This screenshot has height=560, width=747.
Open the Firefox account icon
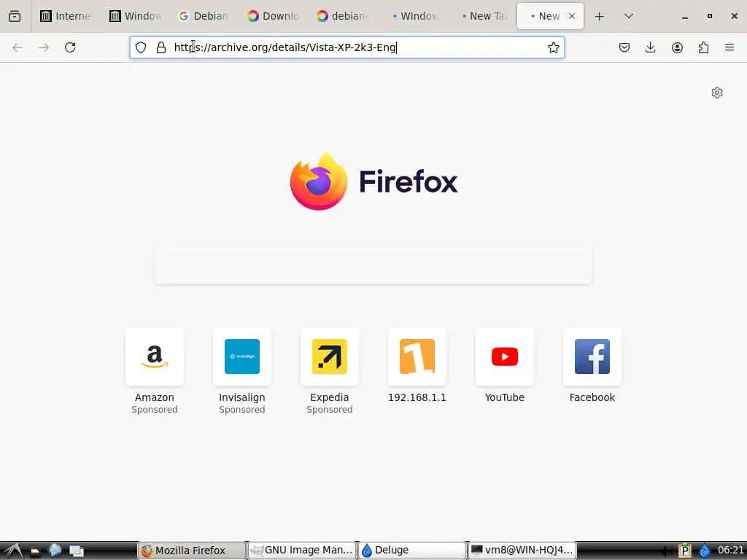[677, 47]
